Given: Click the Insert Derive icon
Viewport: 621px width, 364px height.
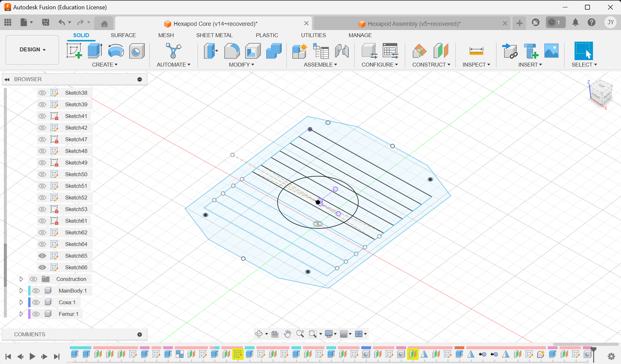Looking at the screenshot, I should point(510,51).
